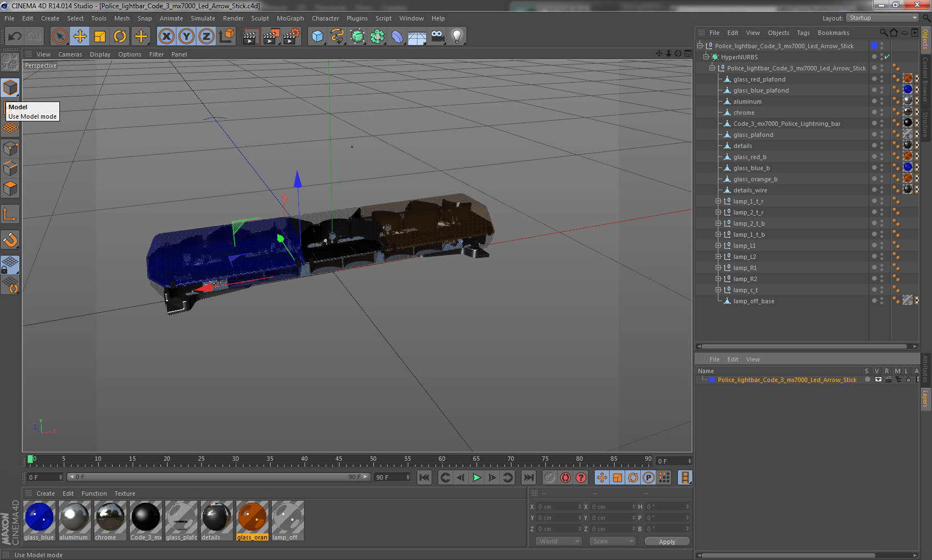Expand the lamp_1_t_r group

pos(718,201)
